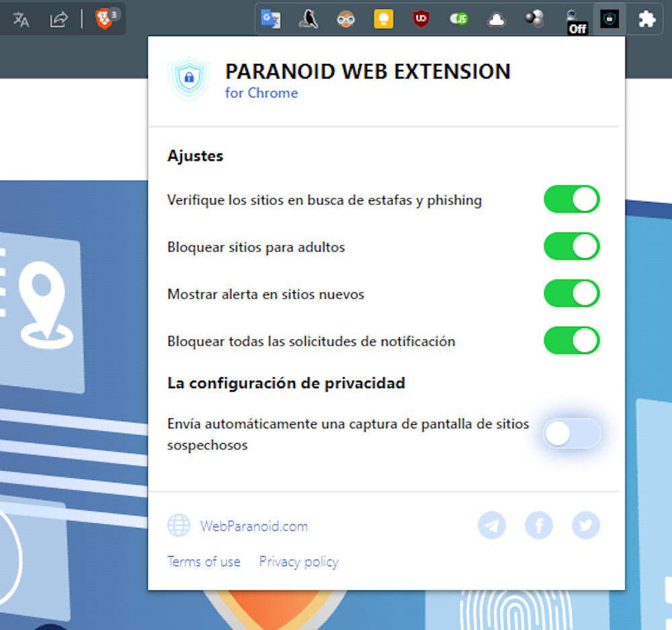This screenshot has width=672, height=630.
Task: Enable automatic screenshot sending of suspicious sites
Action: (x=572, y=434)
